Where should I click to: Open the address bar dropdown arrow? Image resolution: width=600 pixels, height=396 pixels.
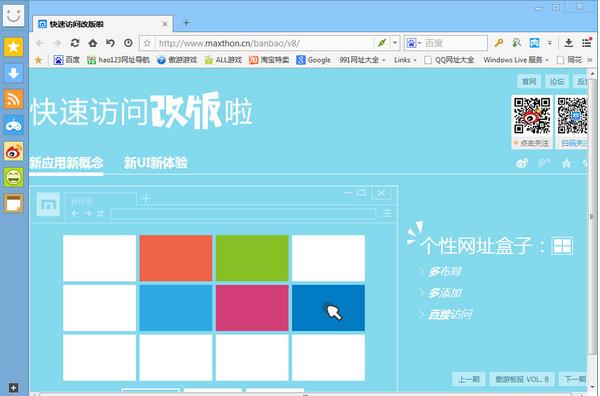point(395,43)
